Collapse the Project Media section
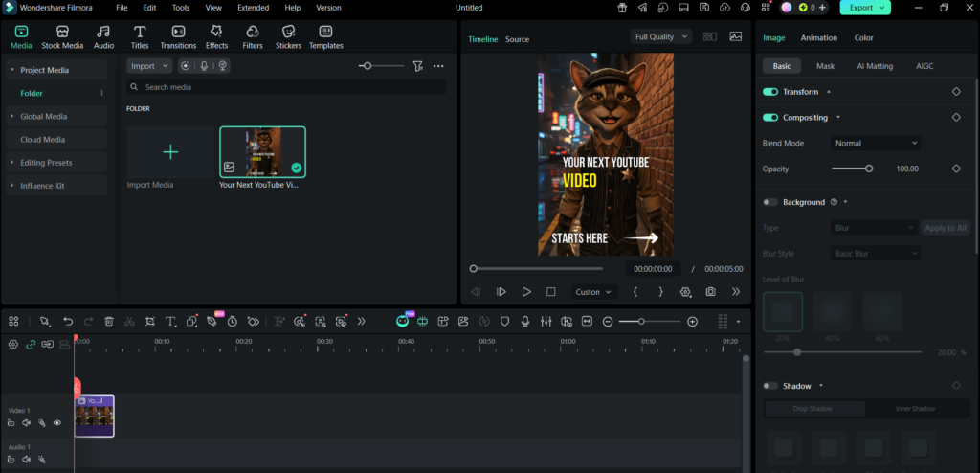This screenshot has width=980, height=473. (x=11, y=70)
